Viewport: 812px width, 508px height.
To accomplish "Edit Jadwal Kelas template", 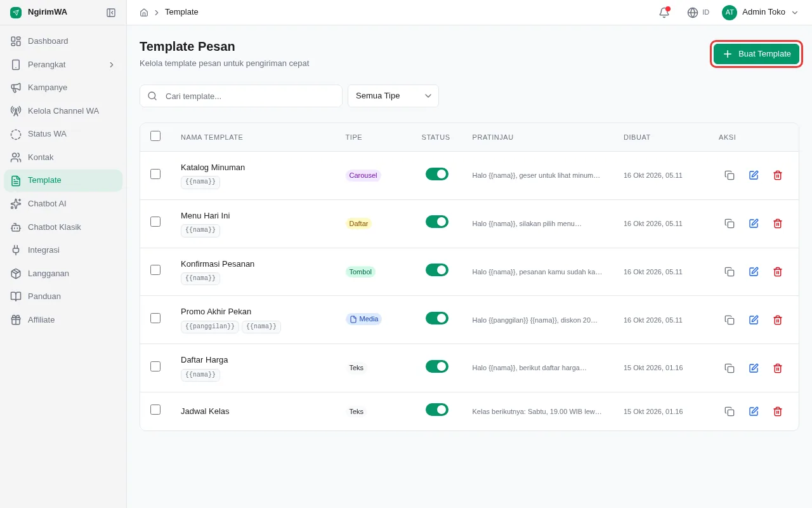I will click(754, 411).
